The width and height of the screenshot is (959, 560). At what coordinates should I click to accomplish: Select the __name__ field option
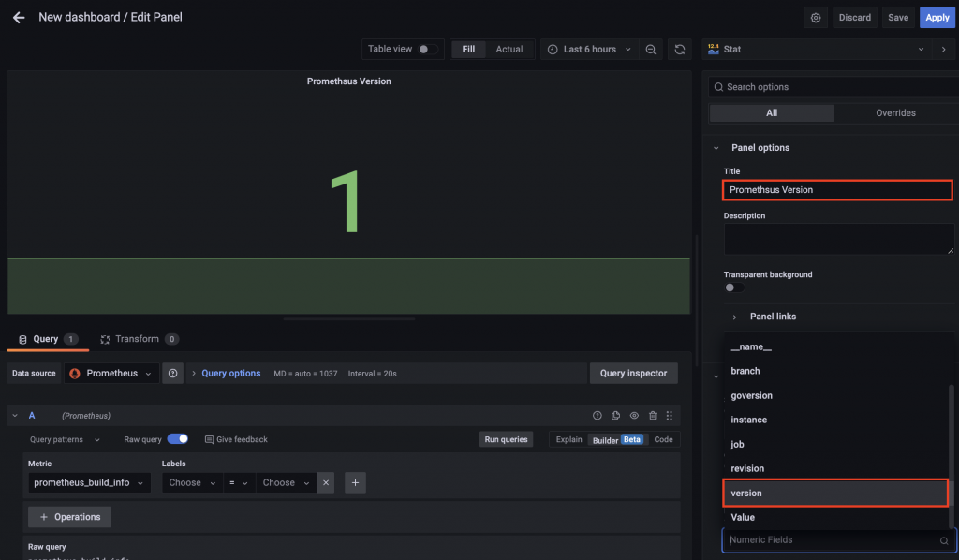(x=835, y=346)
